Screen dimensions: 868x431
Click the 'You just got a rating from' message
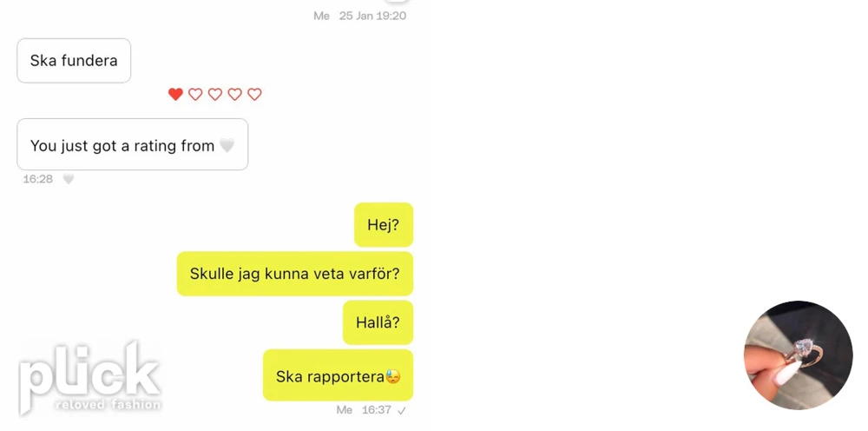point(132,144)
